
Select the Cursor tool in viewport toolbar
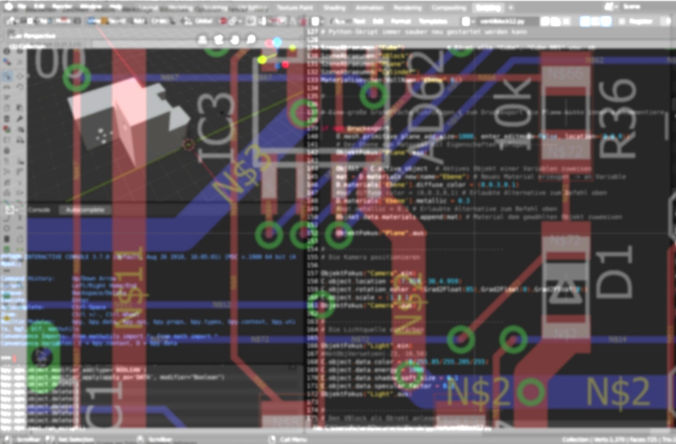[8, 60]
